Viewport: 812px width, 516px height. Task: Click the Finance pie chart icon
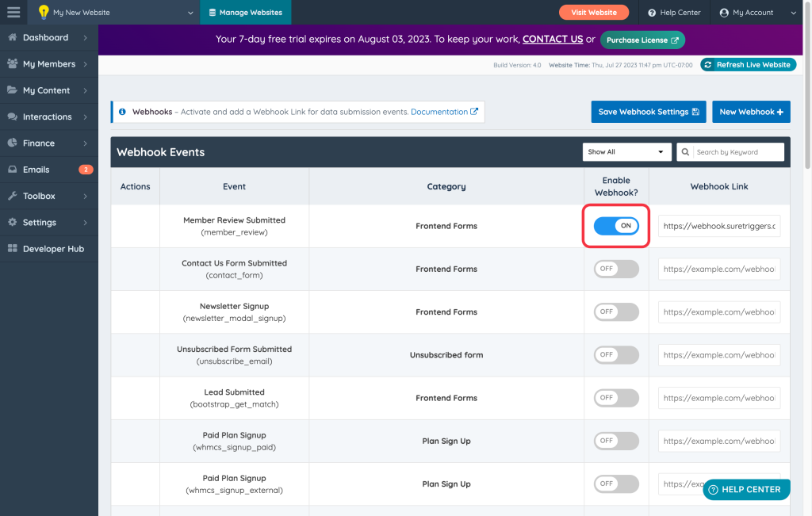pos(13,143)
